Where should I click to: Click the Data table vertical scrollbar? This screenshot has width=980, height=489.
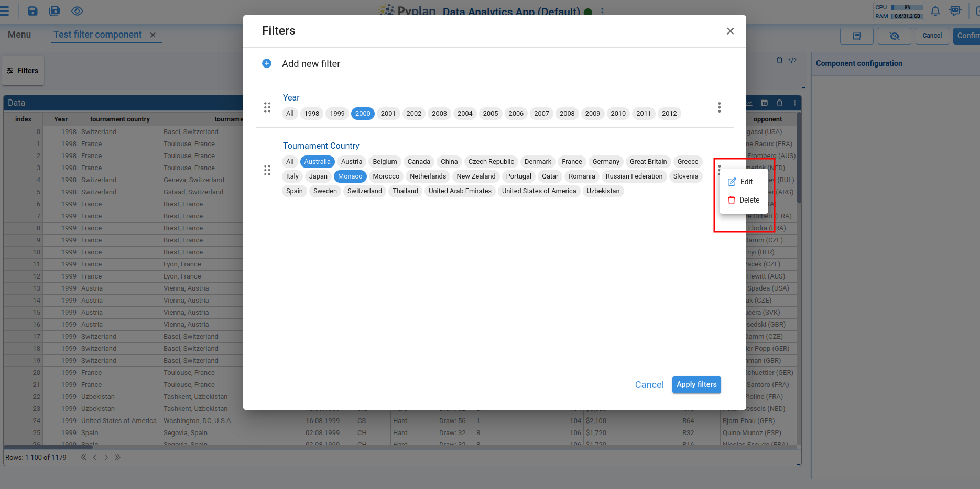click(x=799, y=157)
